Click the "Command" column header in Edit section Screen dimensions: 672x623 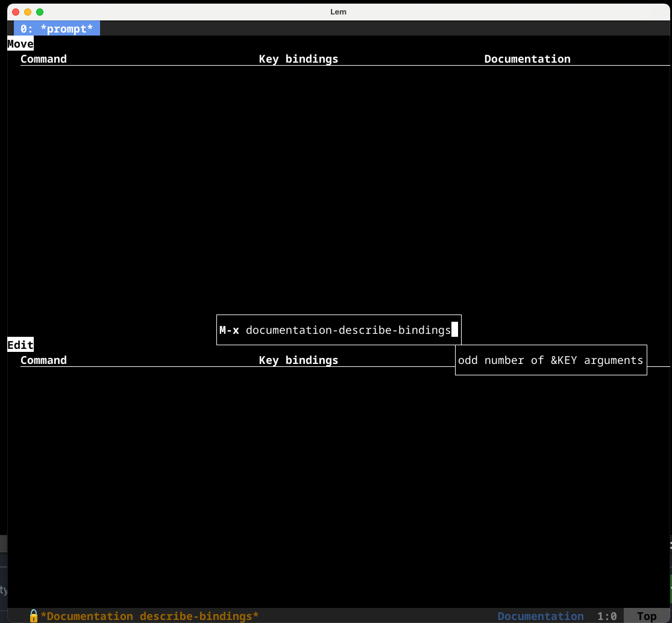point(43,360)
